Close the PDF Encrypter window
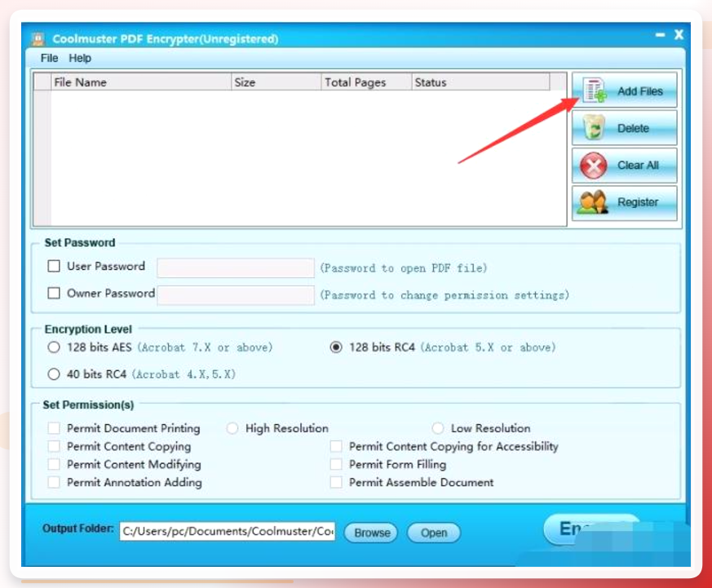 tap(679, 34)
